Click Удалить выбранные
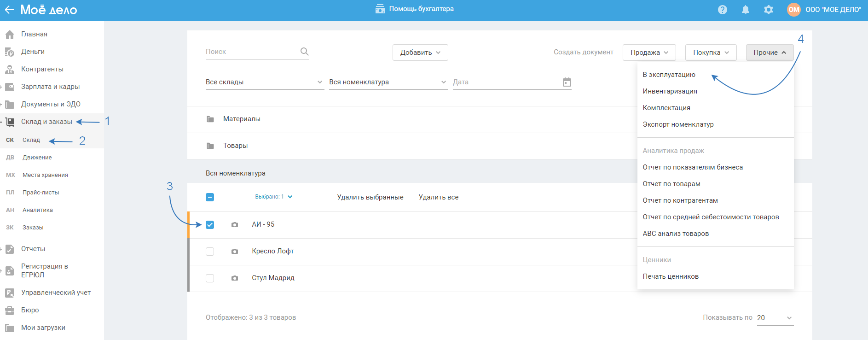The width and height of the screenshot is (868, 340). (370, 197)
